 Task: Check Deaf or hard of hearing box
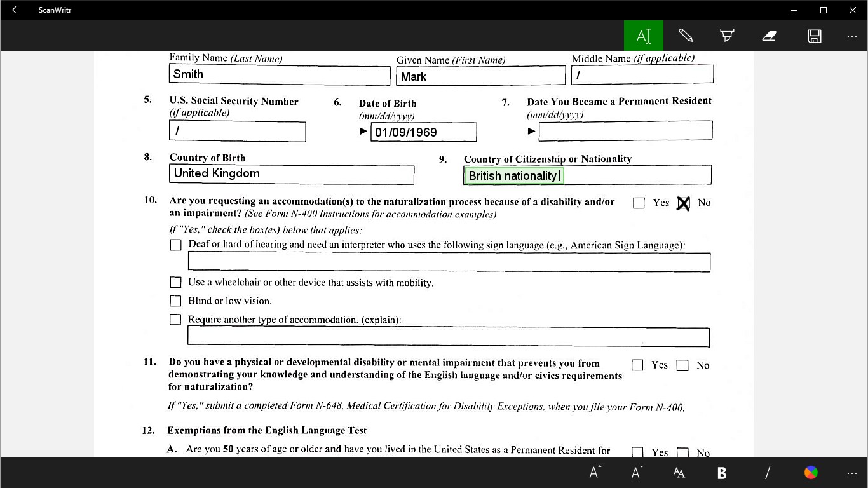click(176, 245)
